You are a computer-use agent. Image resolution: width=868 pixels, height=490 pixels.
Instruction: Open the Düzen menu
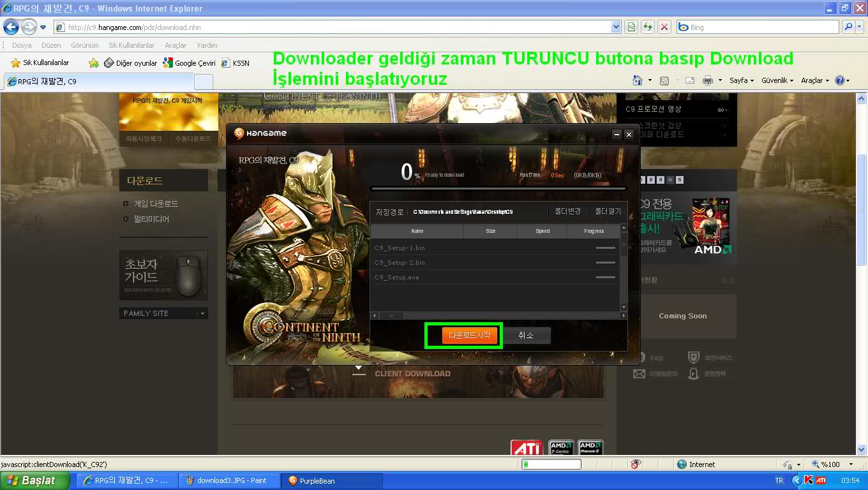(x=51, y=45)
